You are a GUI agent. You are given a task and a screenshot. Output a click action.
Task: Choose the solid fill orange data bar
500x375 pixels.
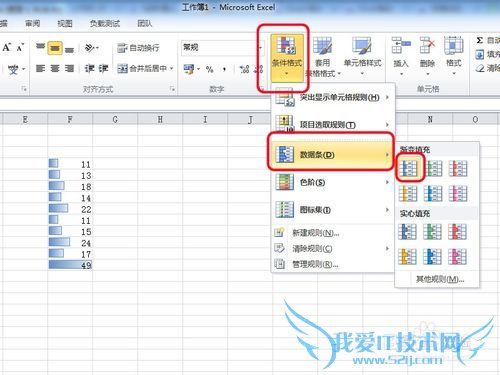(x=407, y=257)
